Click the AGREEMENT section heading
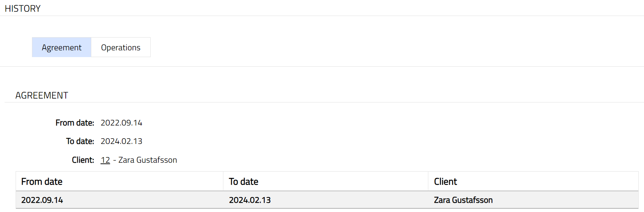This screenshot has height=212, width=644. click(42, 96)
